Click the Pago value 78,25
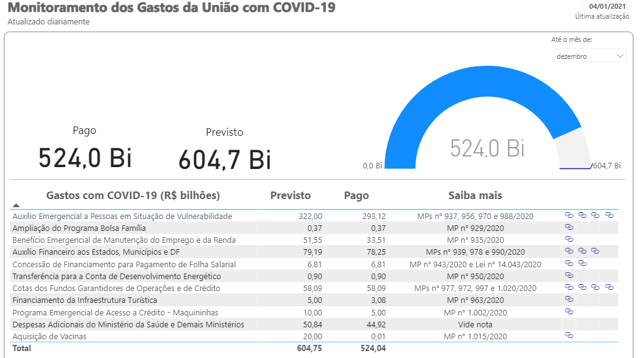Viewport: 644px width, 358px height. [x=377, y=252]
